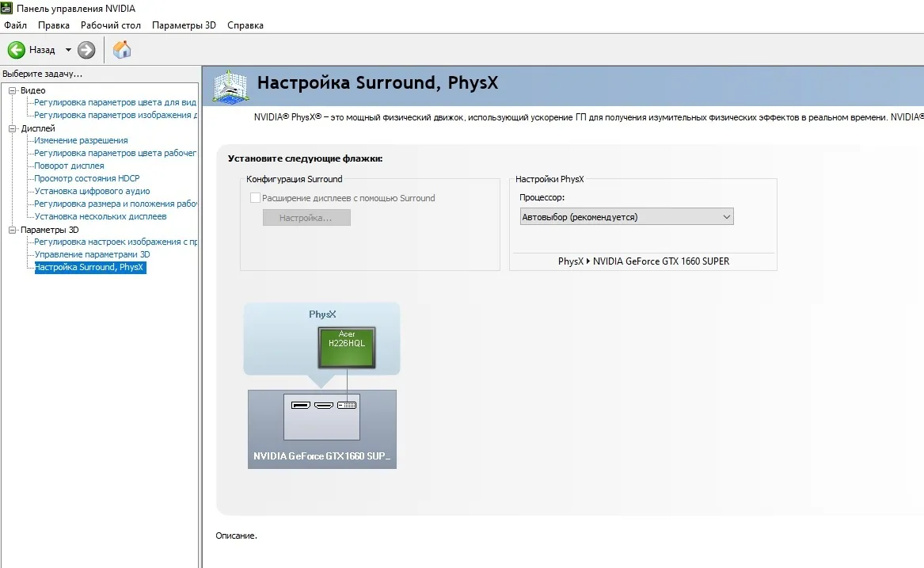Image resolution: width=924 pixels, height=568 pixels.
Task: Click the NVIDIA GeForce GTX1660 SUP GPU label
Action: (321, 456)
